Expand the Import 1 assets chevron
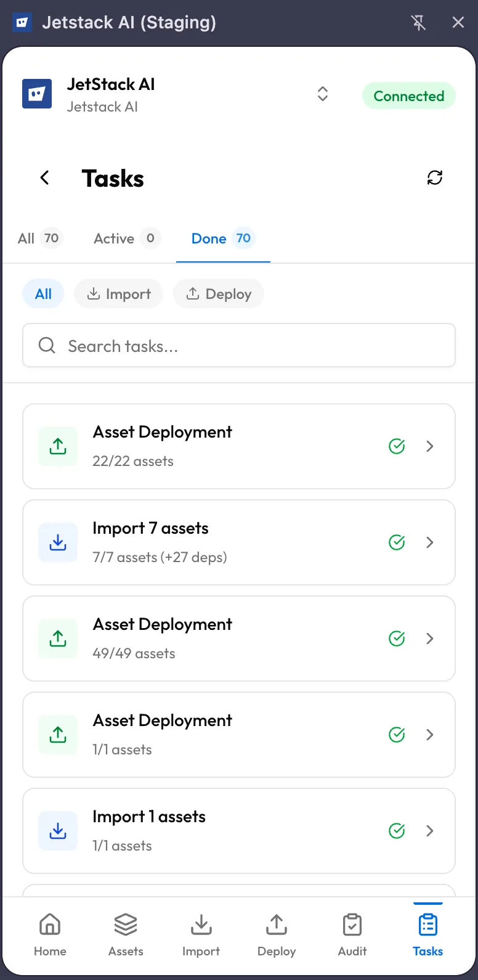 (x=430, y=831)
